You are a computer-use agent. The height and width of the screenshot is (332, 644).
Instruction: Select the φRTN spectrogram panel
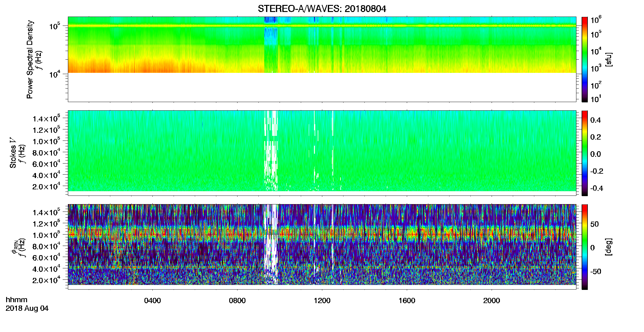[x=322, y=247]
